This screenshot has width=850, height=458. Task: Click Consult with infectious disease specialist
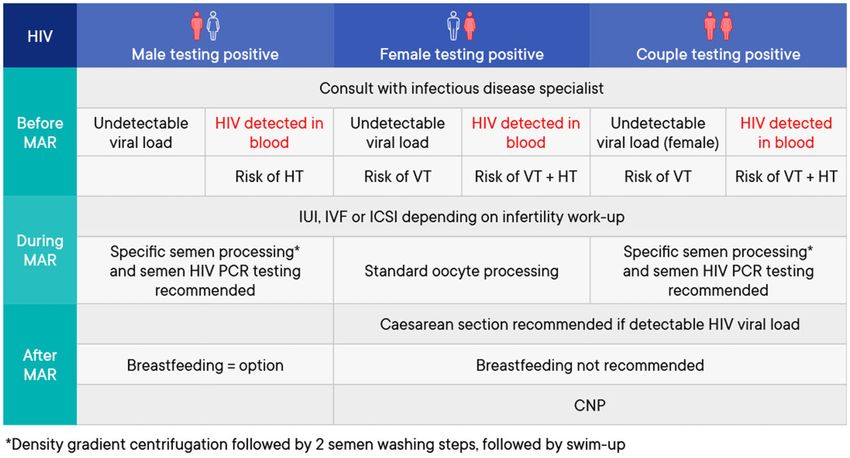pos(461,88)
